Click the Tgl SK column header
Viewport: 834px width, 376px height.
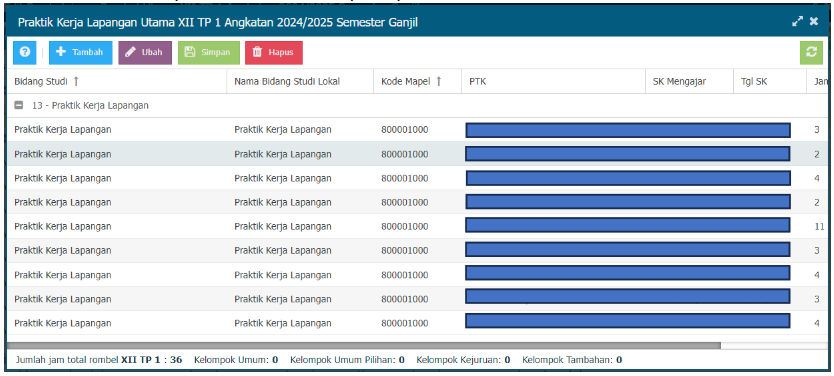tap(770, 81)
